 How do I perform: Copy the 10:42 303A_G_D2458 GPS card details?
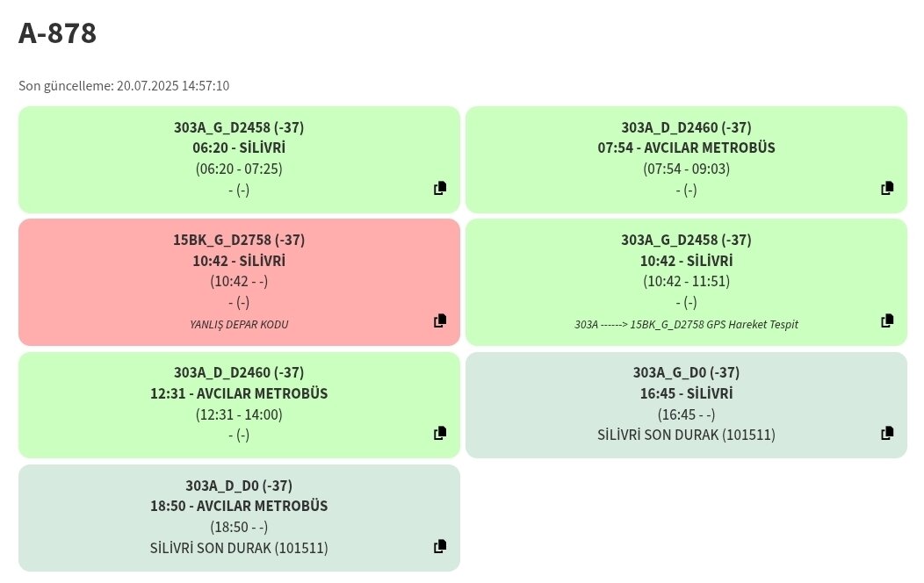pyautogui.click(x=887, y=320)
